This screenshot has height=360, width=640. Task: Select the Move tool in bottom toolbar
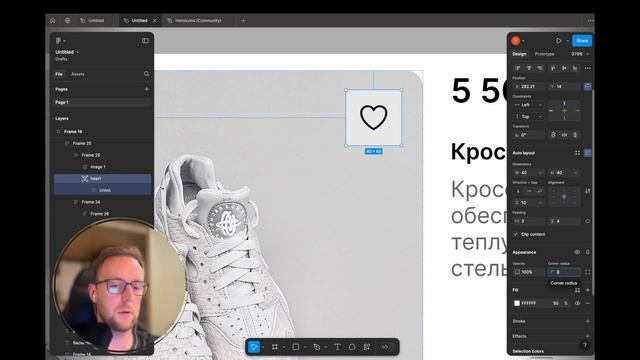(x=253, y=347)
